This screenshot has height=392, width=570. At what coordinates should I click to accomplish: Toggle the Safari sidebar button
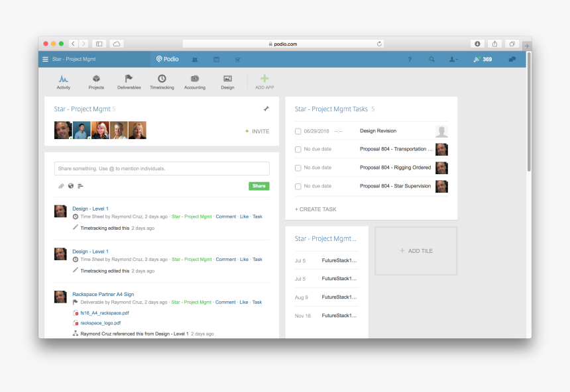click(99, 44)
